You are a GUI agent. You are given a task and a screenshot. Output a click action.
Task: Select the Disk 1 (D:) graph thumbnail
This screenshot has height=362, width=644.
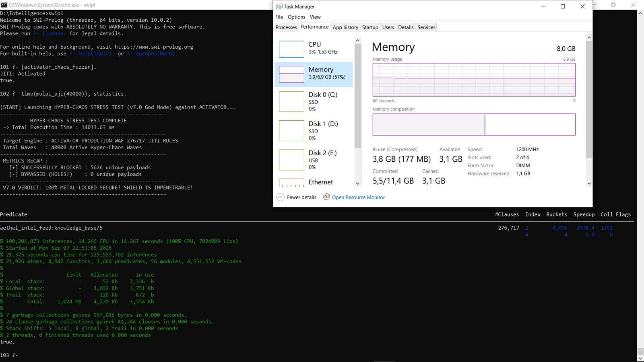[x=291, y=131]
